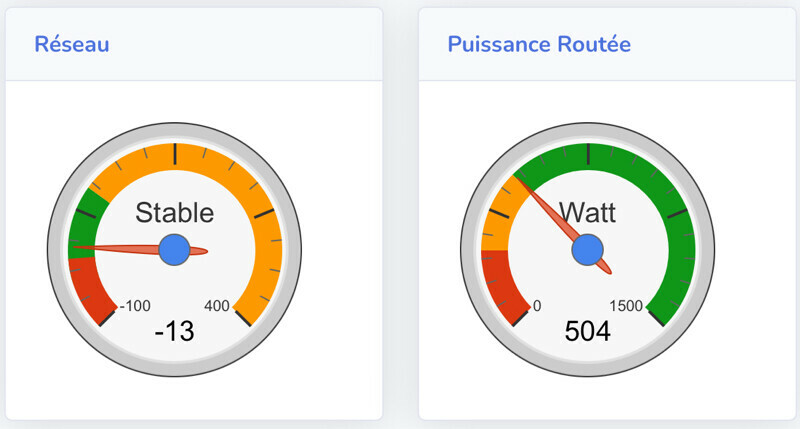Click the needle tip on Watt gauge
This screenshot has width=800, height=429.
(x=522, y=181)
